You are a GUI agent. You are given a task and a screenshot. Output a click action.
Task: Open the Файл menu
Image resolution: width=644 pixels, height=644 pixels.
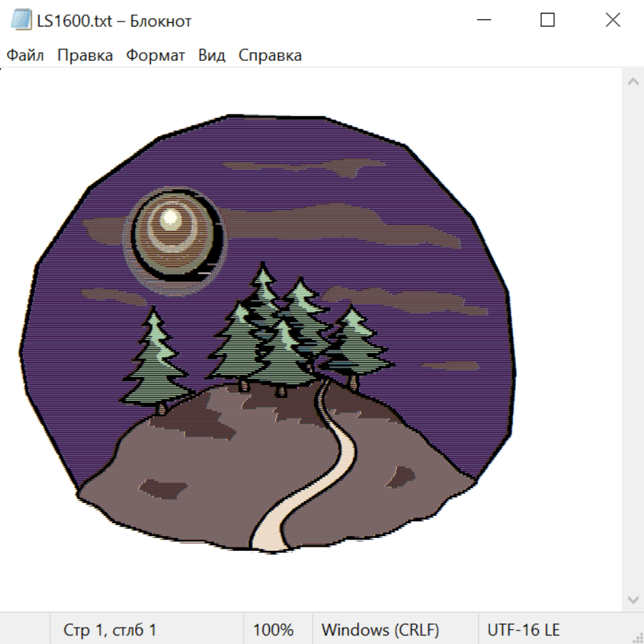(x=25, y=56)
